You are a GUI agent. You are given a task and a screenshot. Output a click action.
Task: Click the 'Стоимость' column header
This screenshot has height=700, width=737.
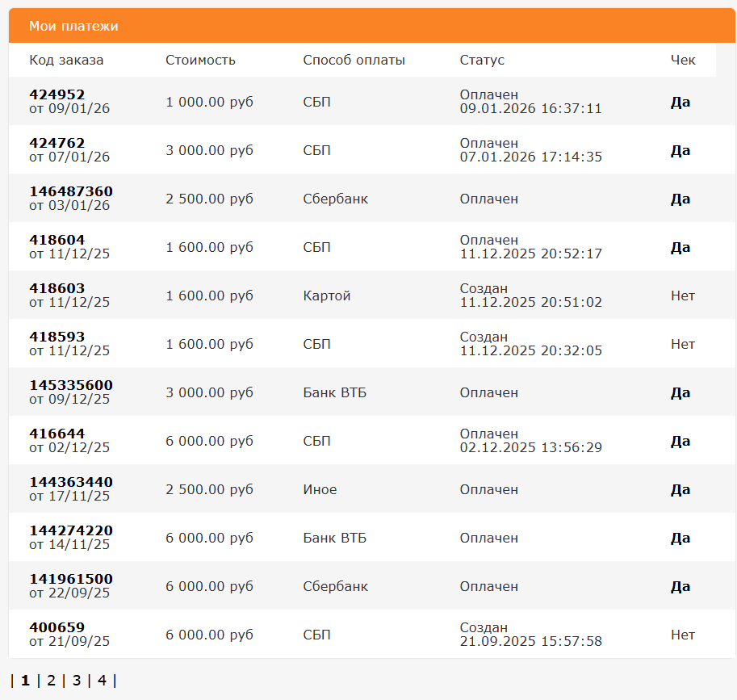[x=200, y=61]
